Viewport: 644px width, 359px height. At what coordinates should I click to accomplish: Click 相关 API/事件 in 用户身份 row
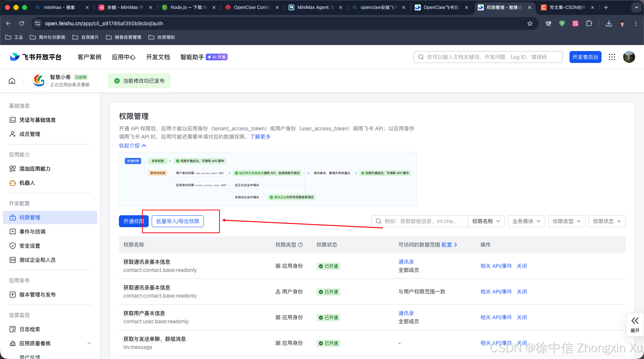click(x=496, y=292)
